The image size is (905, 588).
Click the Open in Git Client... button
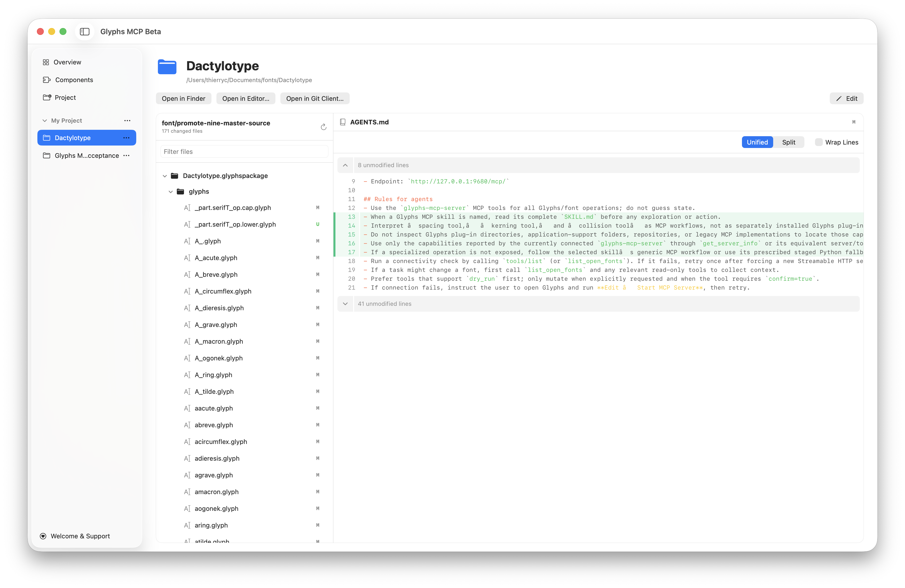point(315,98)
